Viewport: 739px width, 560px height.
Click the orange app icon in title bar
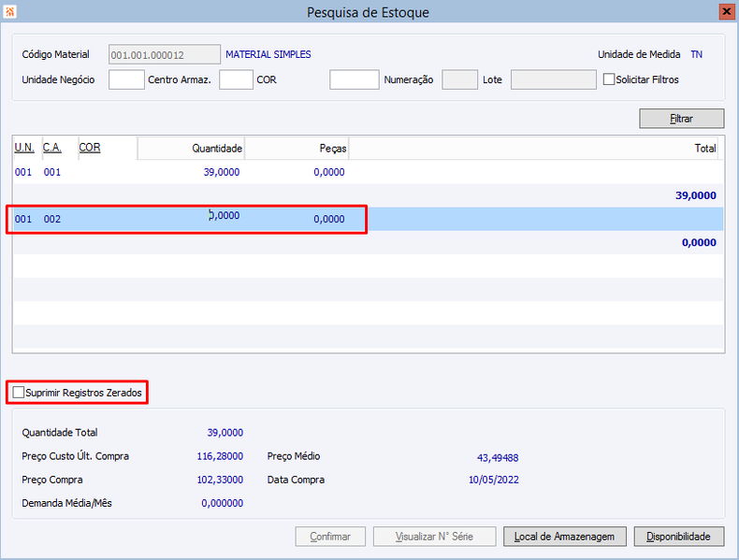[10, 11]
